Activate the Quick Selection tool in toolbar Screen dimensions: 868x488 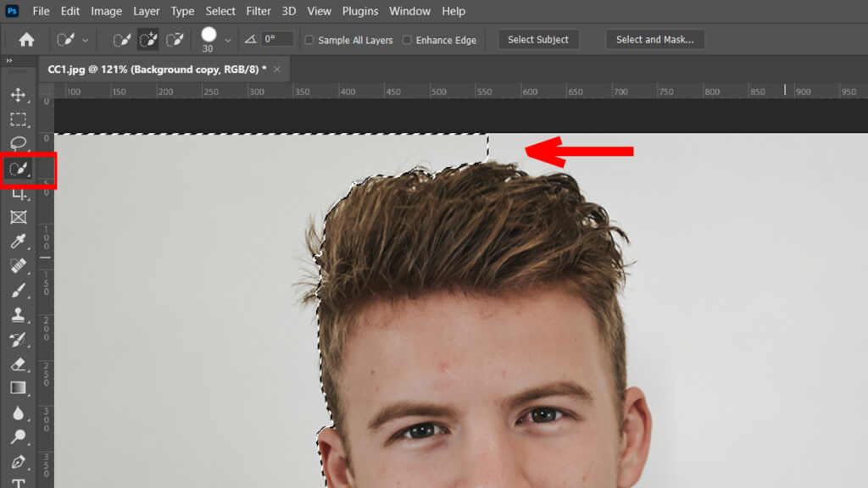[x=18, y=169]
